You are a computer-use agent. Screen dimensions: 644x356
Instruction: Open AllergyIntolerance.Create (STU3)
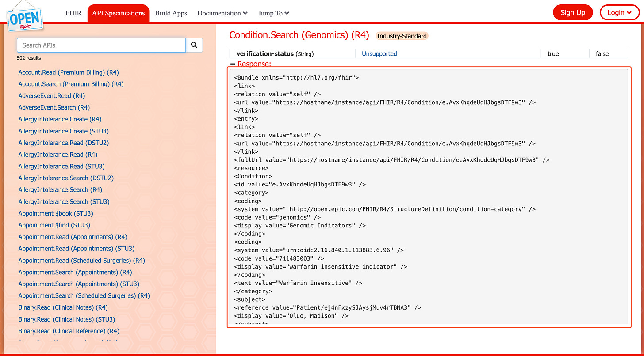coord(63,131)
